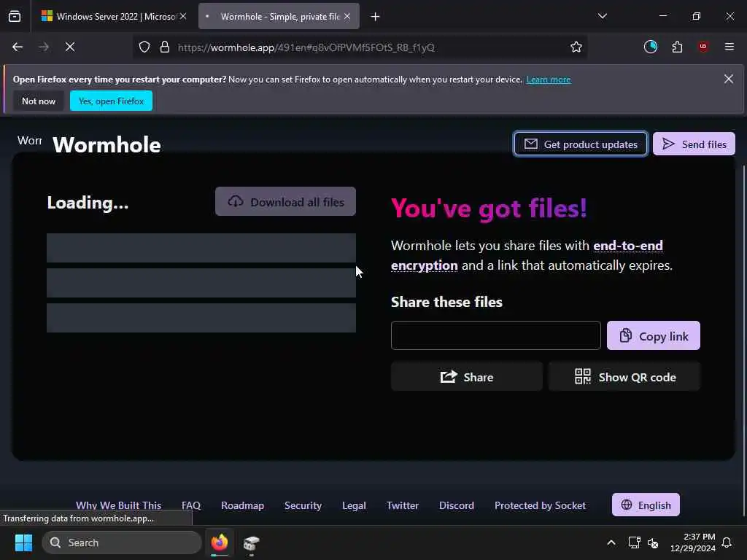Open Firefox from the taskbar
This screenshot has width=747, height=560.
tap(220, 542)
